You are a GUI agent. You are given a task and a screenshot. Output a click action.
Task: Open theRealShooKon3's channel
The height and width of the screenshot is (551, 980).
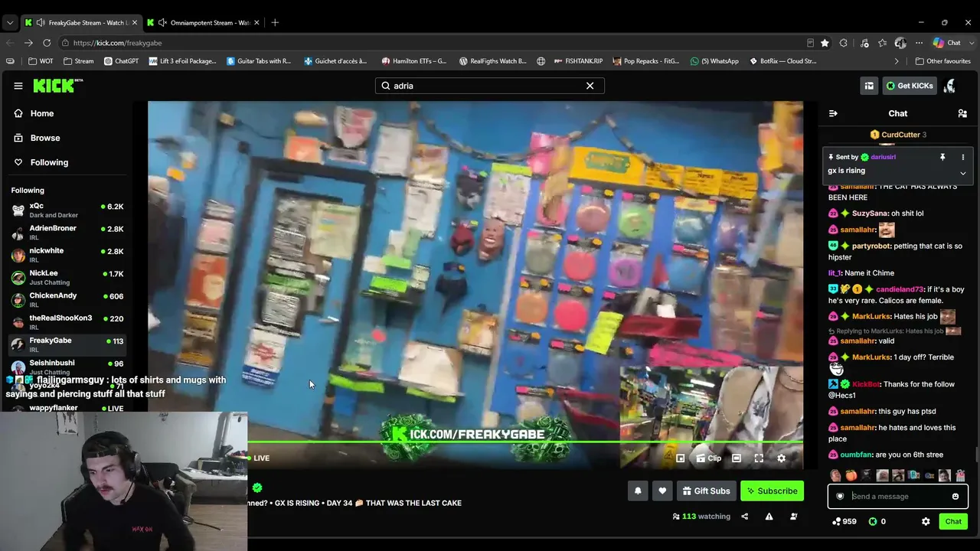[x=67, y=322]
